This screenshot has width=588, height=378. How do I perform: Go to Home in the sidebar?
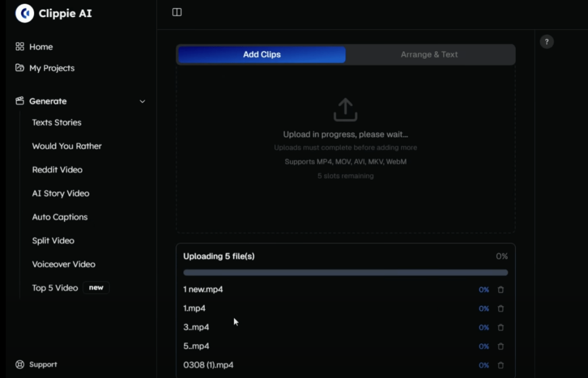tap(41, 47)
